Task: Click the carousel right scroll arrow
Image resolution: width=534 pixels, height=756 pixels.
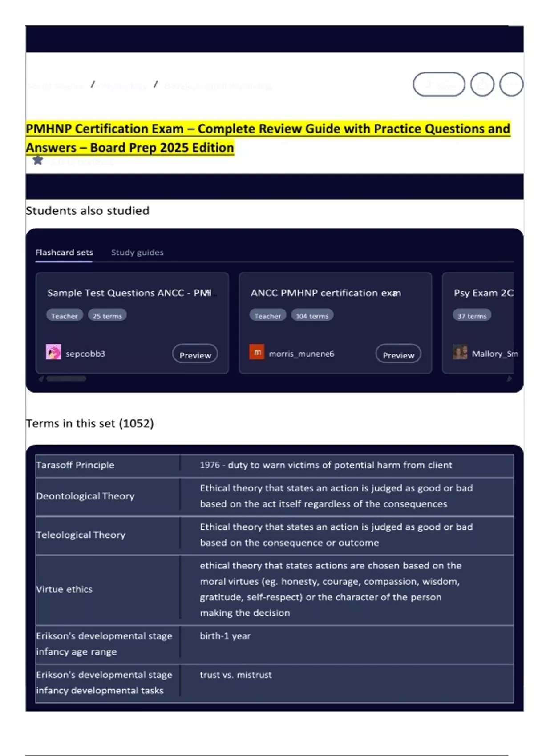Action: point(509,379)
